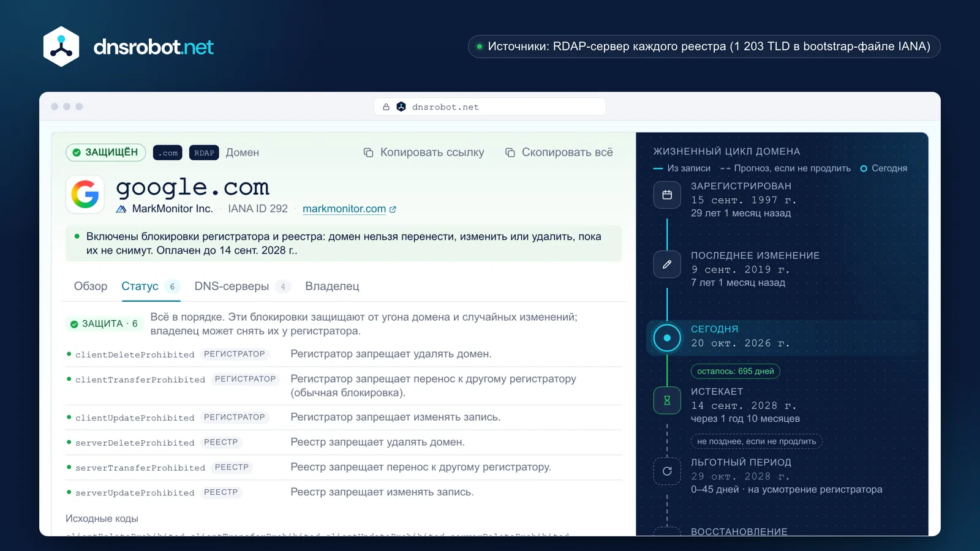
Task: Click the не позднее, если не продлить pill
Action: (x=756, y=441)
